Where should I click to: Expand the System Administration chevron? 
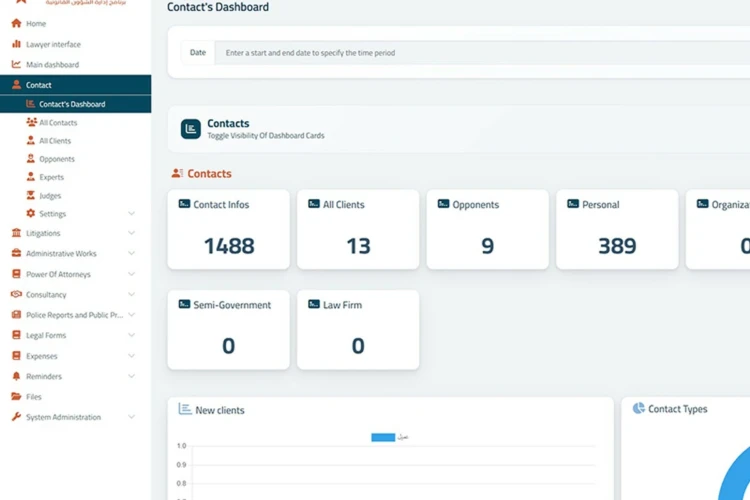tap(131, 417)
